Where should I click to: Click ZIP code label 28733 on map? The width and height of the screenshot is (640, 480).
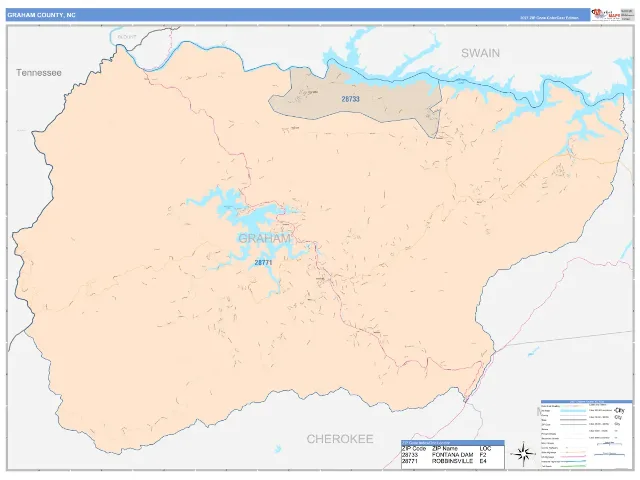tap(350, 99)
